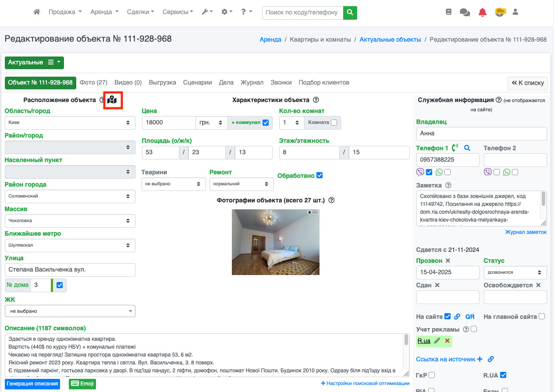Expand the 'Ближайшее метро' dropdown
The width and height of the screenshot is (554, 392).
[x=70, y=245]
